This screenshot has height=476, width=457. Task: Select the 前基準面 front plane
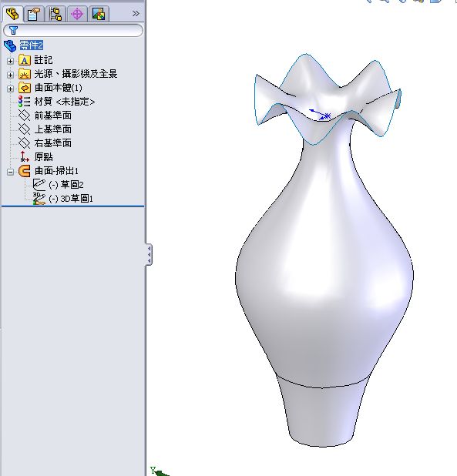click(53, 116)
